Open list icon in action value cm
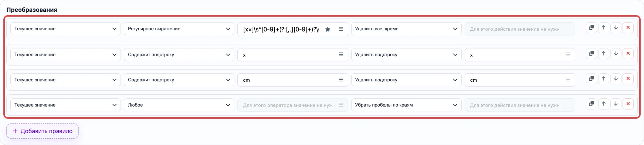 coord(568,80)
